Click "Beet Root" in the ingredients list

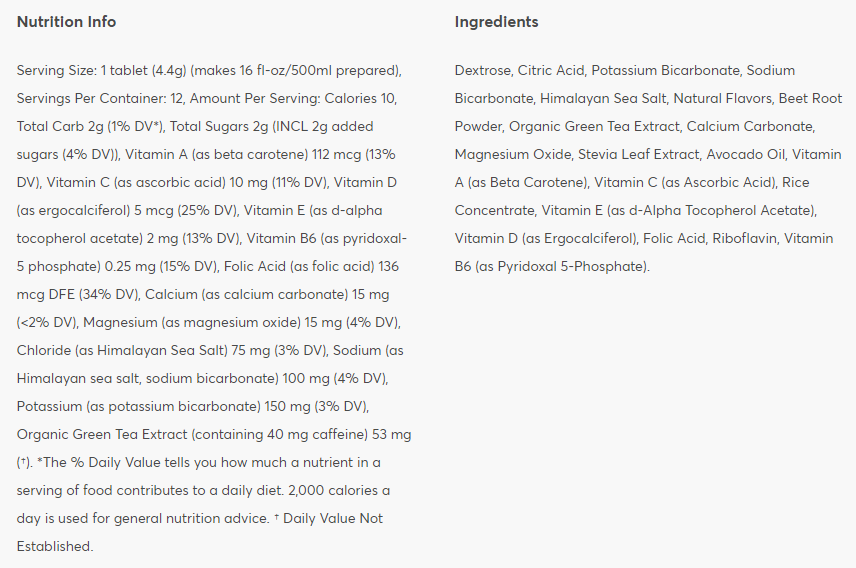pos(812,99)
